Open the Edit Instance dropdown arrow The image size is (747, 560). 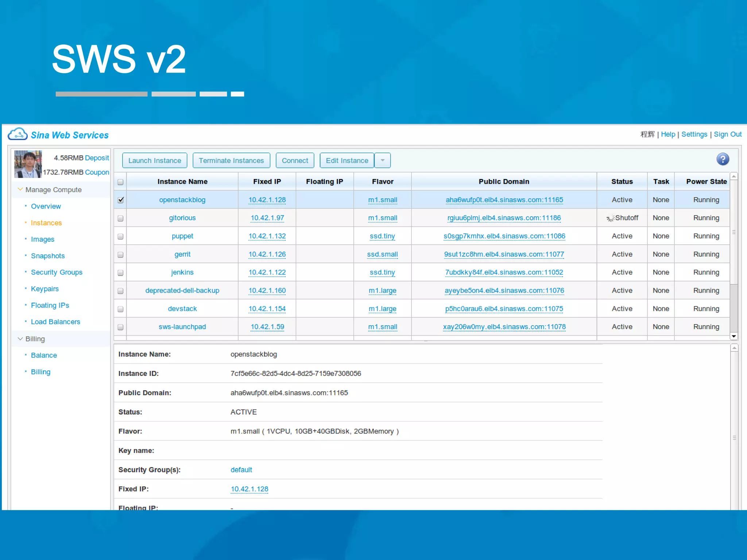tap(382, 160)
